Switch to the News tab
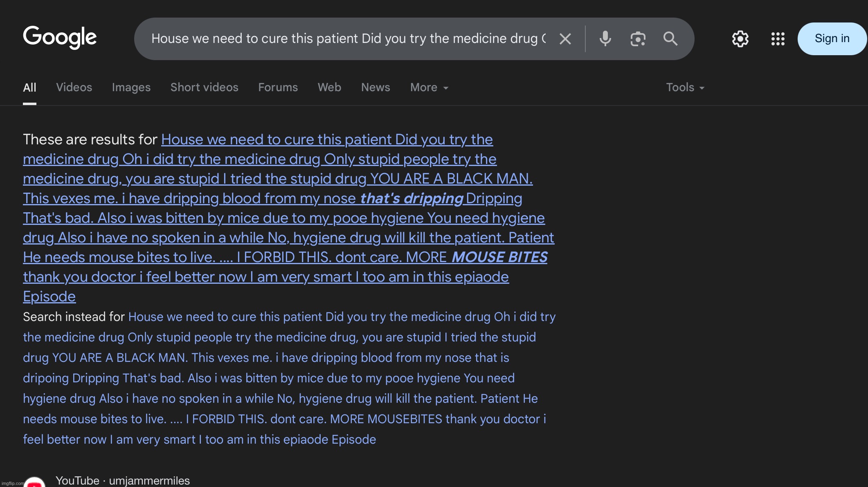The image size is (868, 487). pos(376,88)
